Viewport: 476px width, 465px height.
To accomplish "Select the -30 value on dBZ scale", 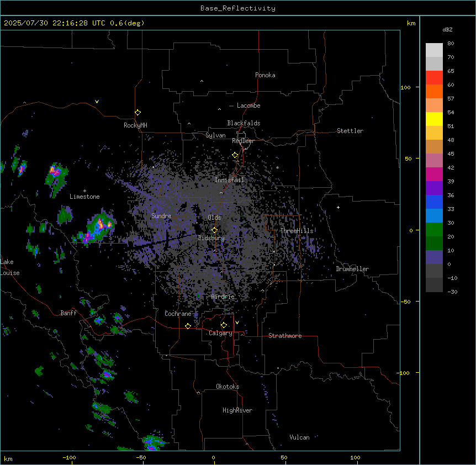I will 452,292.
